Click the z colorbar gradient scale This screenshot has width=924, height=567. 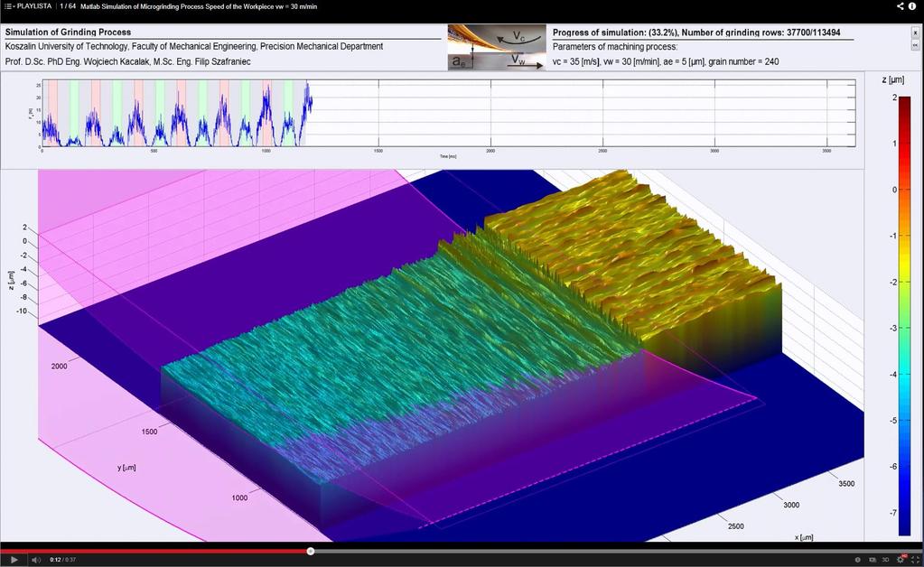coord(904,315)
